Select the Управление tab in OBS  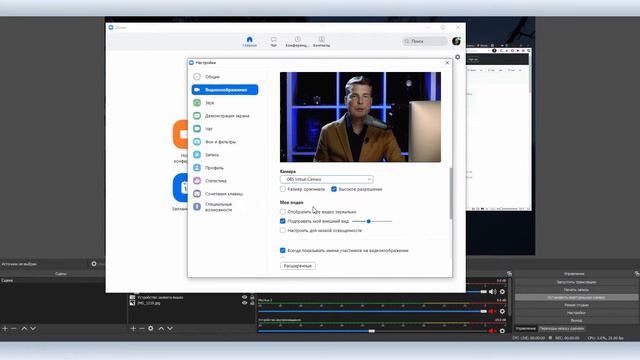click(x=526, y=329)
